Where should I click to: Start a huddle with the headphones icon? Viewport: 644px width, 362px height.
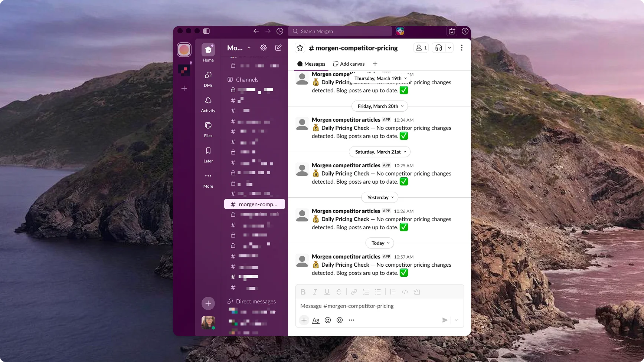[x=438, y=47]
